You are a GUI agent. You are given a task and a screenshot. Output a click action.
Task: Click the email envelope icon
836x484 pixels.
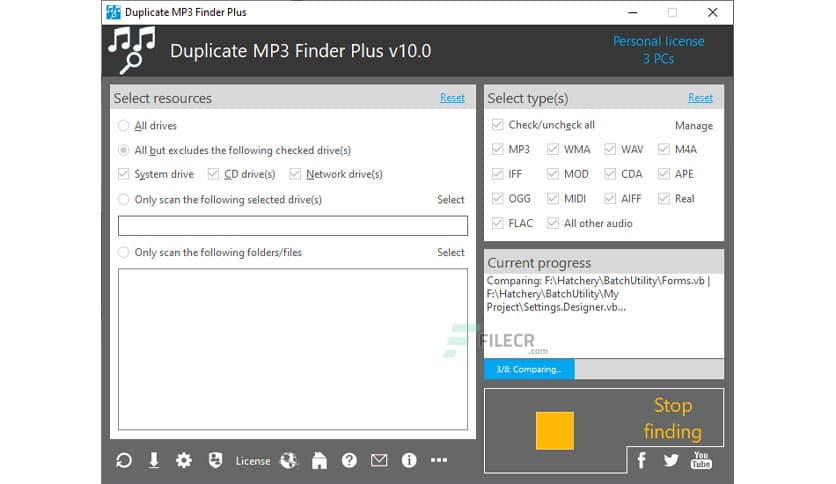pos(379,460)
